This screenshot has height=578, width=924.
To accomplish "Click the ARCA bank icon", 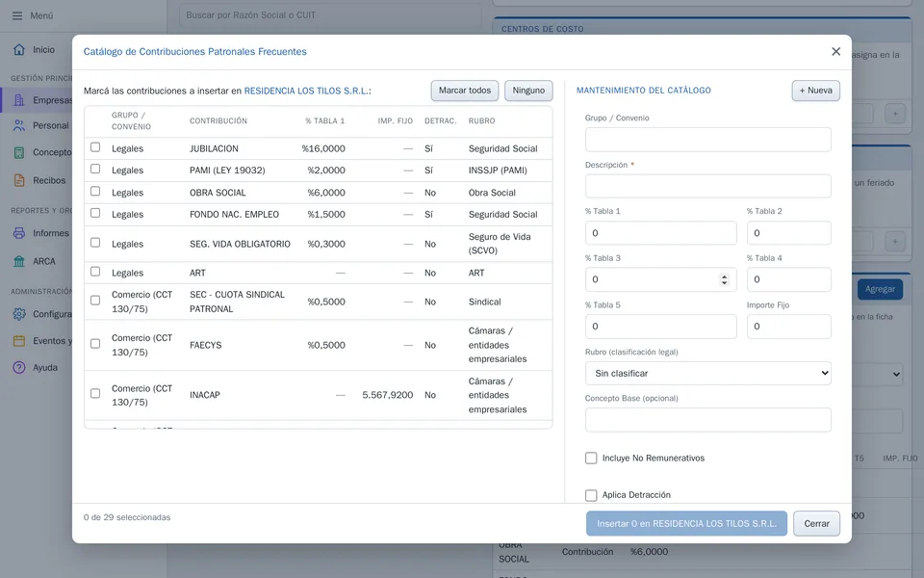I will [19, 261].
